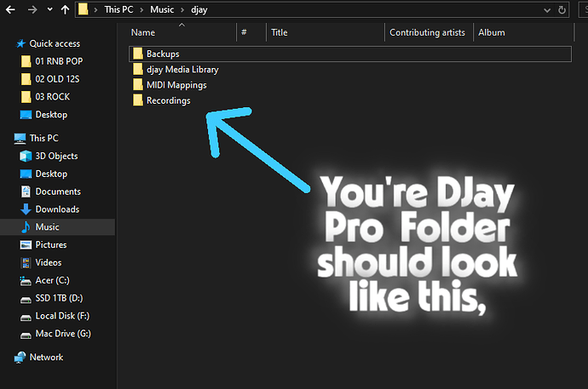Open Quick access in sidebar
588x389 pixels.
[x=55, y=43]
